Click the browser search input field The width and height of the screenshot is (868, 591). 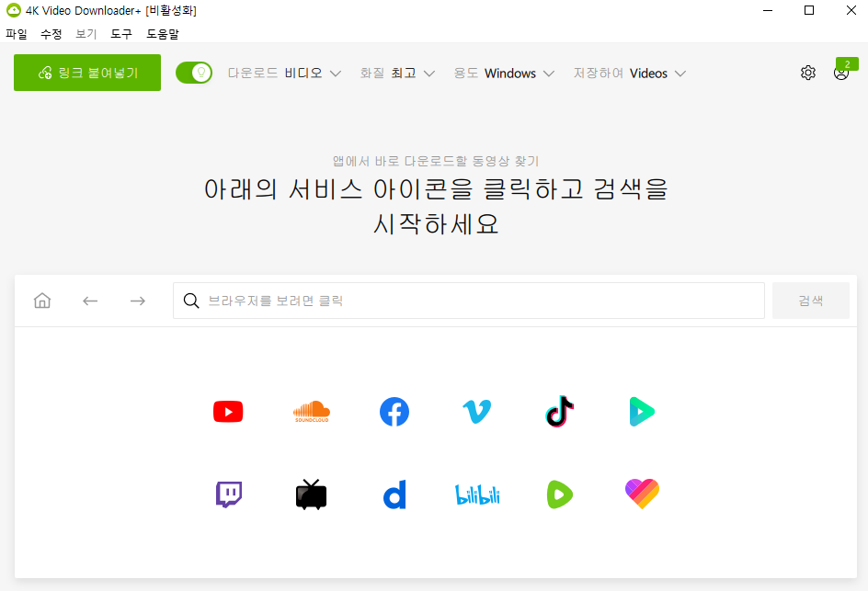(469, 301)
